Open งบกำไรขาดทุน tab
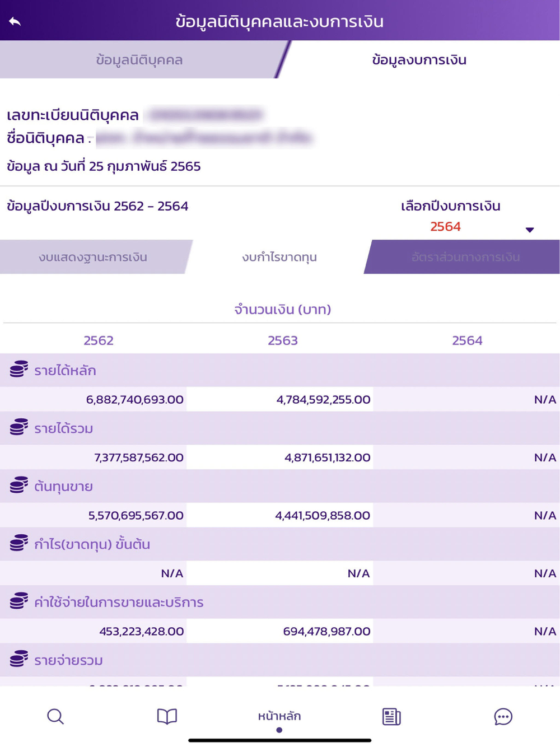560x747 pixels. point(279,257)
